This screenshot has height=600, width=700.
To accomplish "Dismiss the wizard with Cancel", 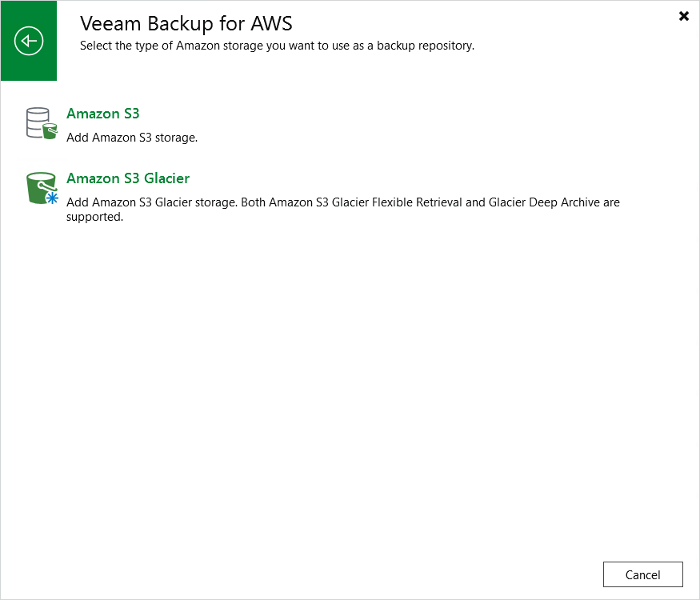I will (642, 574).
